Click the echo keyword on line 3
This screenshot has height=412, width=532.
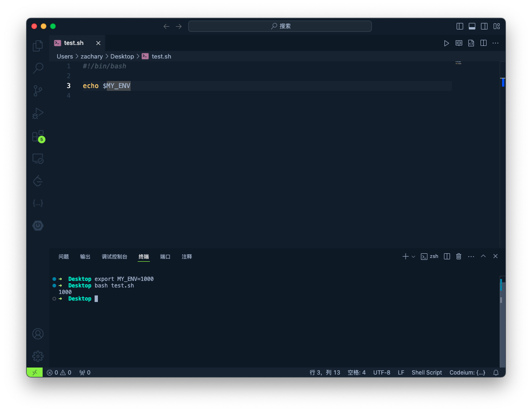tap(90, 86)
